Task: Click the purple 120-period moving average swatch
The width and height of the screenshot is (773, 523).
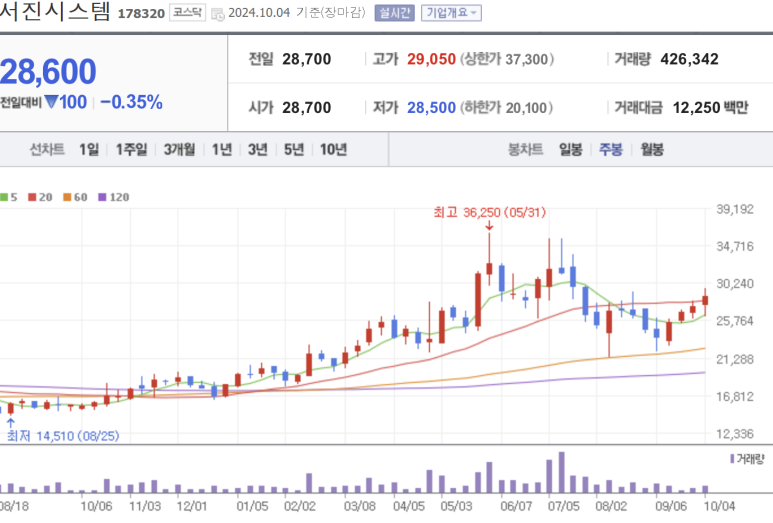Action: 102,197
